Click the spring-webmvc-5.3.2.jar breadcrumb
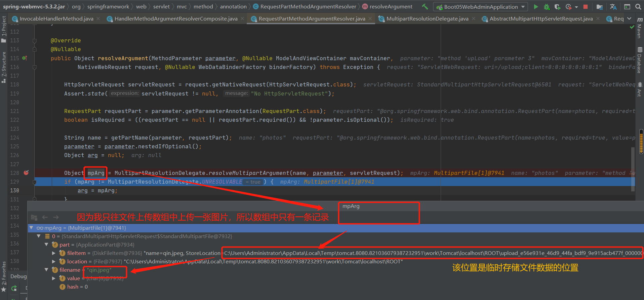Screen dimensions: 644x300 pyautogui.click(x=34, y=6)
